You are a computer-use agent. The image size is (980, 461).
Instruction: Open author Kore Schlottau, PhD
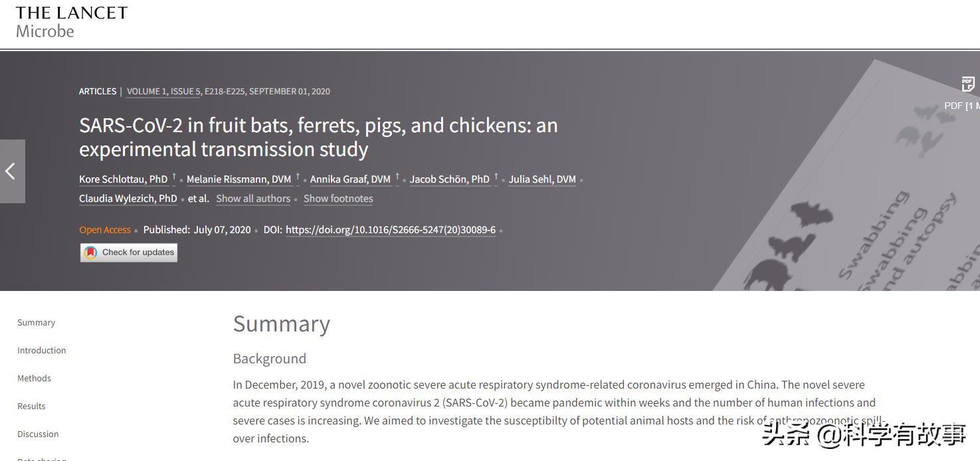pos(124,179)
